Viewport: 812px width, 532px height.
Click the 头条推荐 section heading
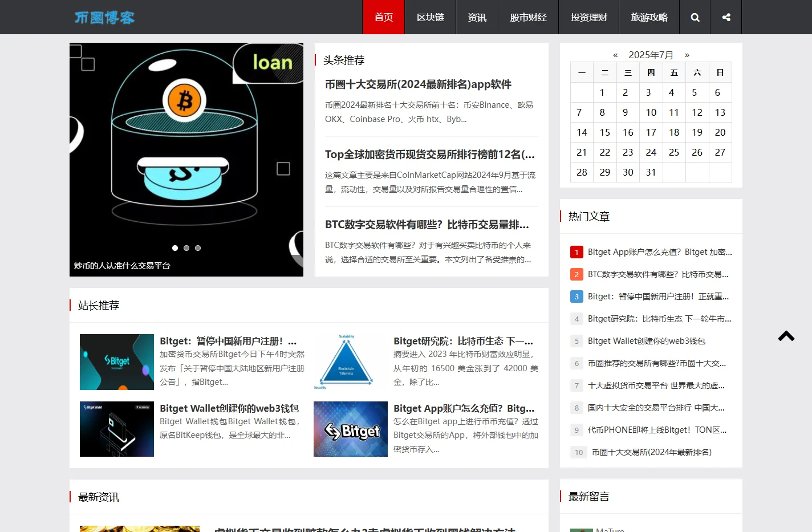[344, 60]
